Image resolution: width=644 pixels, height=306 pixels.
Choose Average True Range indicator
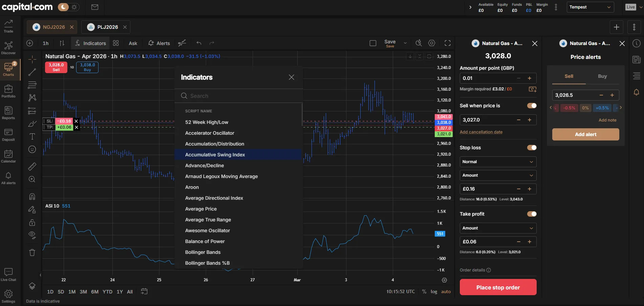click(x=238, y=220)
